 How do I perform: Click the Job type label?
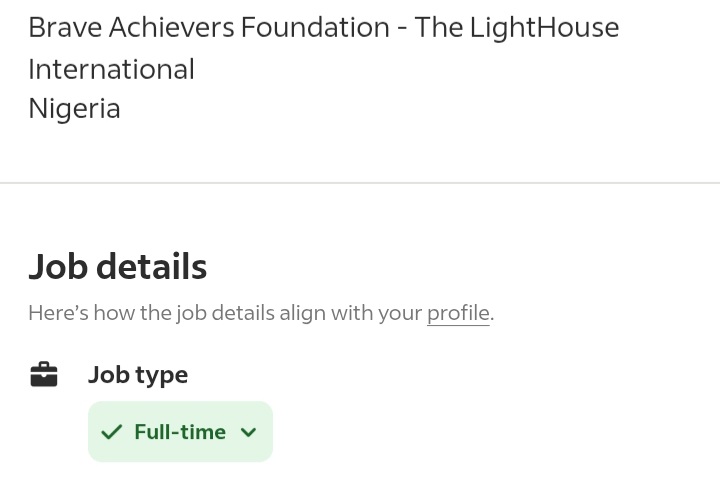click(x=138, y=375)
